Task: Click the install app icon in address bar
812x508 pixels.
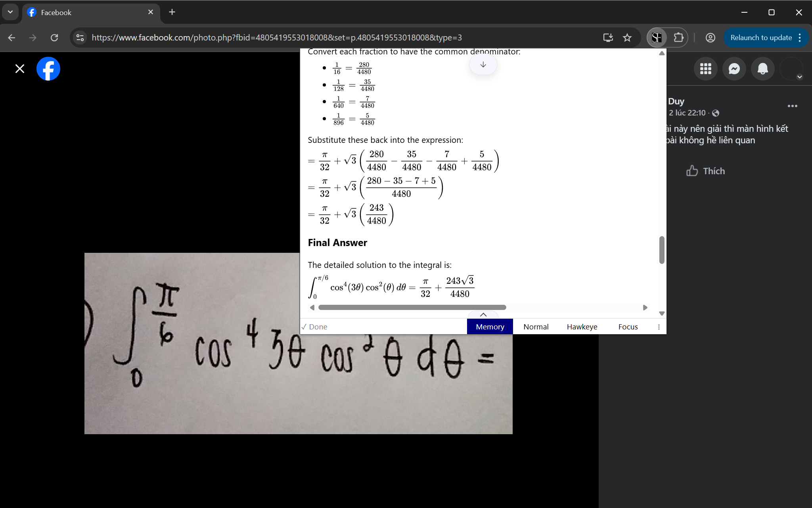Action: 608,38
